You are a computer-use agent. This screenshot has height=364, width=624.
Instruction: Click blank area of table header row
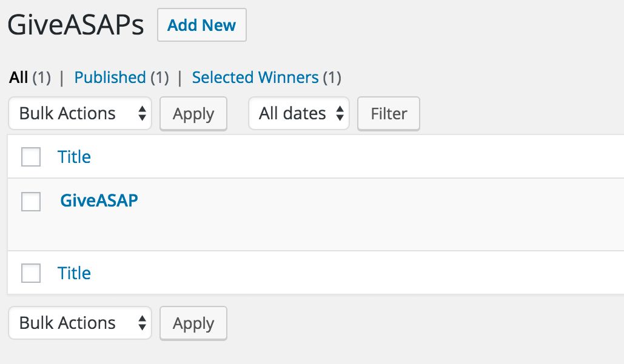pos(364,157)
